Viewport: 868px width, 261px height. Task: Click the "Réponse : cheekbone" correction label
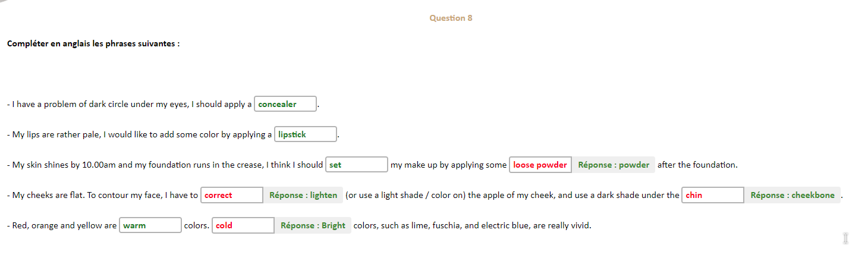[792, 195]
